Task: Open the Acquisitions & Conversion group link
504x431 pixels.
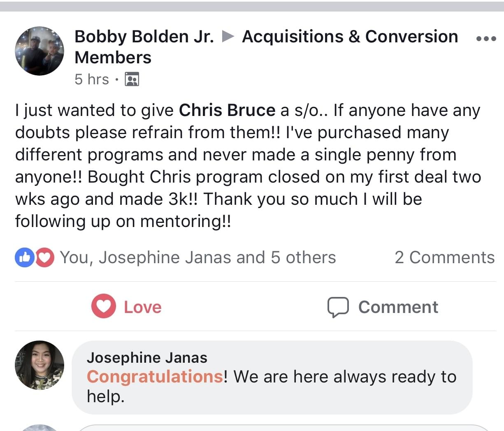Action: click(266, 47)
